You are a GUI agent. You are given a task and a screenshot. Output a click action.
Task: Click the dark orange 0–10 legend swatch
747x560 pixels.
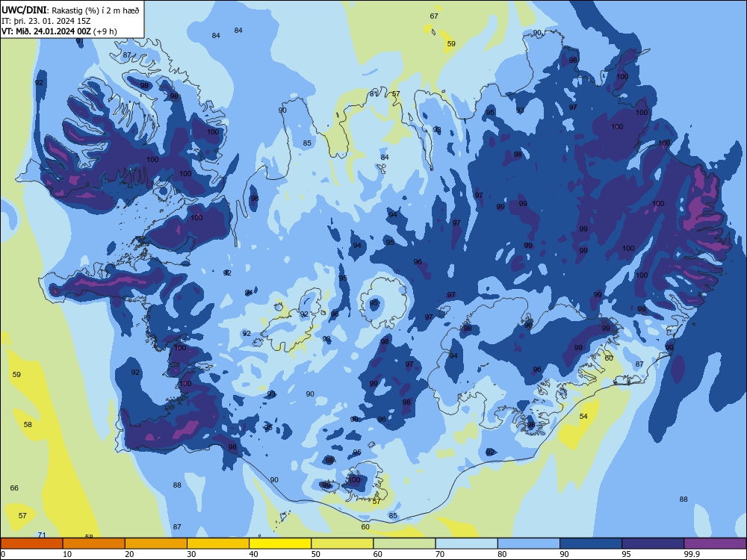tap(31, 544)
